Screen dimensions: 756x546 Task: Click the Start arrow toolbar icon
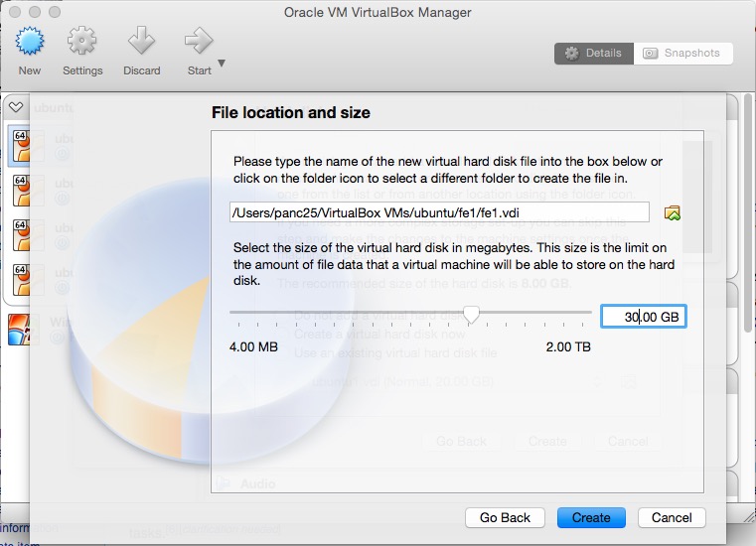tap(199, 43)
